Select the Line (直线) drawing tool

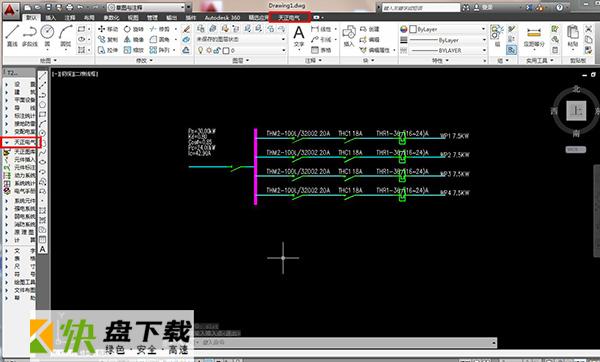[12, 36]
